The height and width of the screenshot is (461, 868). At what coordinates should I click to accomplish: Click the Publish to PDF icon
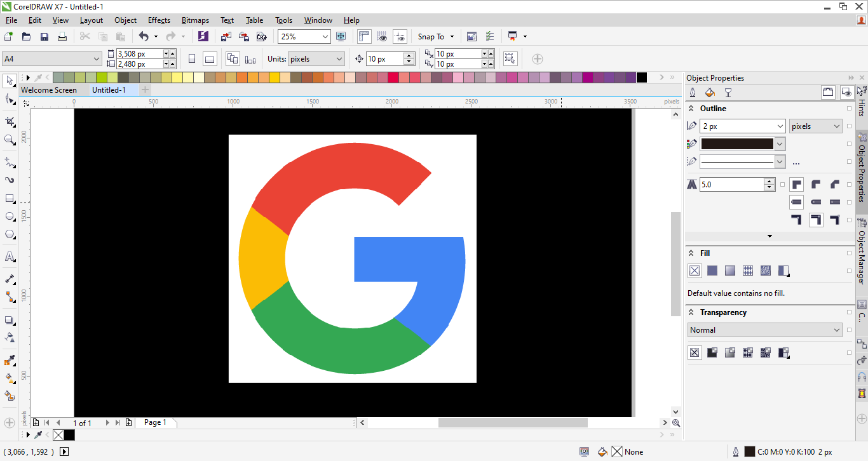tap(261, 37)
